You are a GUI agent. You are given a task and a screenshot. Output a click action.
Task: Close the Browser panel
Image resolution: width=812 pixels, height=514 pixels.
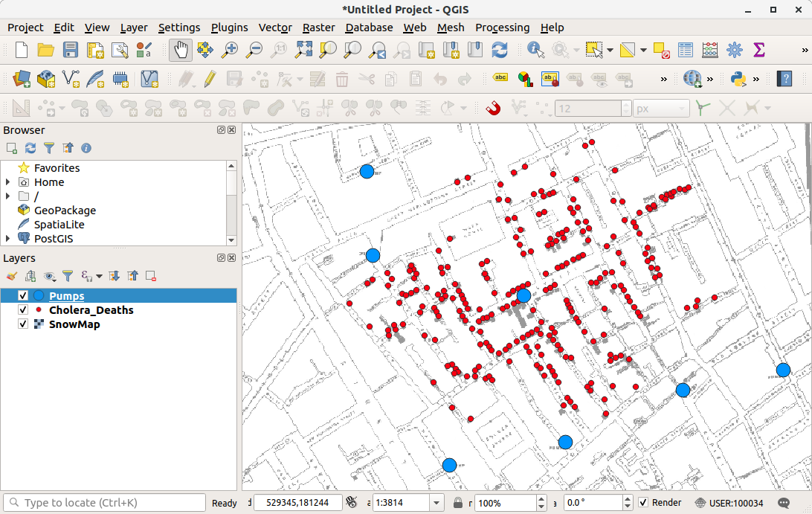click(231, 130)
